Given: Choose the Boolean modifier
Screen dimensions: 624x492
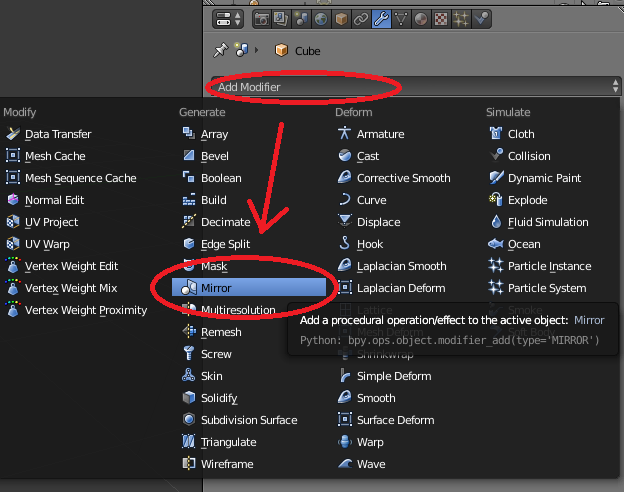Looking at the screenshot, I should tap(212, 178).
